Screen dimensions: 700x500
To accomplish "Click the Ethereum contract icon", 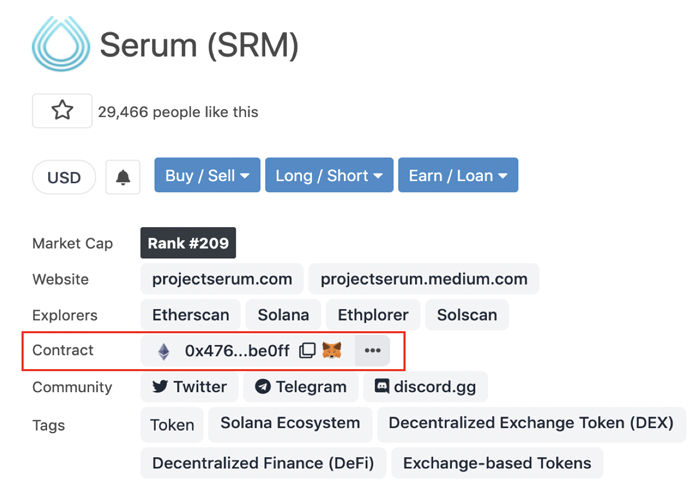I will click(163, 351).
